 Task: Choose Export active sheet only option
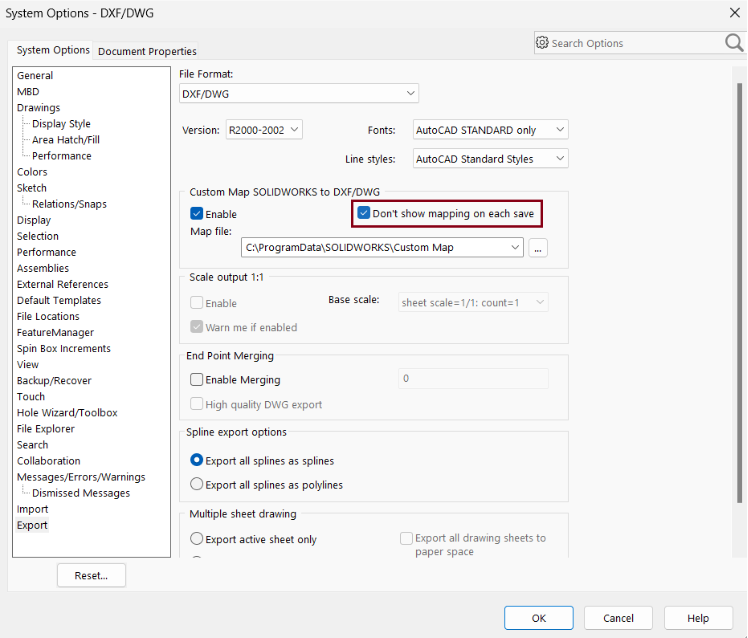coord(197,539)
